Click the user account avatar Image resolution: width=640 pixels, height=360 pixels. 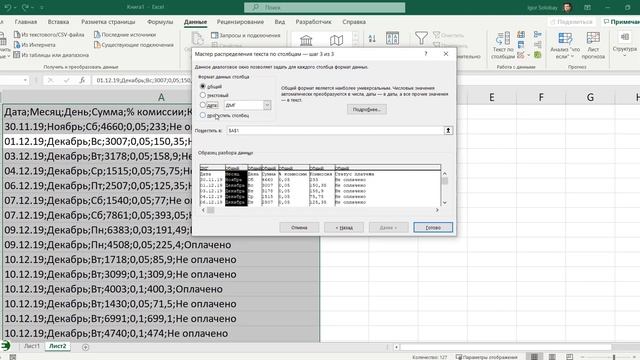click(567, 7)
